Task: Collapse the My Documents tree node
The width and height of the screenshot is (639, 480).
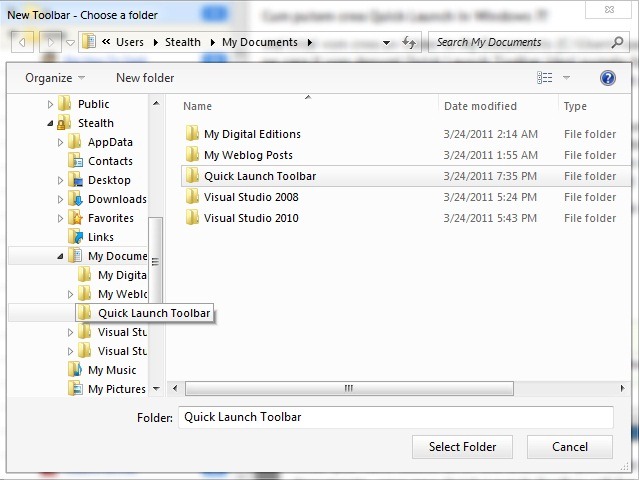Action: tap(60, 256)
